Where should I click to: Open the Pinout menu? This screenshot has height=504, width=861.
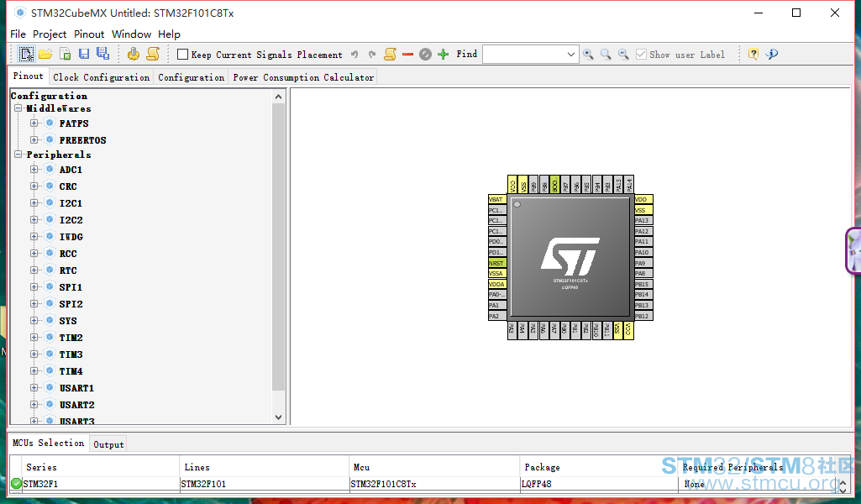tap(89, 34)
